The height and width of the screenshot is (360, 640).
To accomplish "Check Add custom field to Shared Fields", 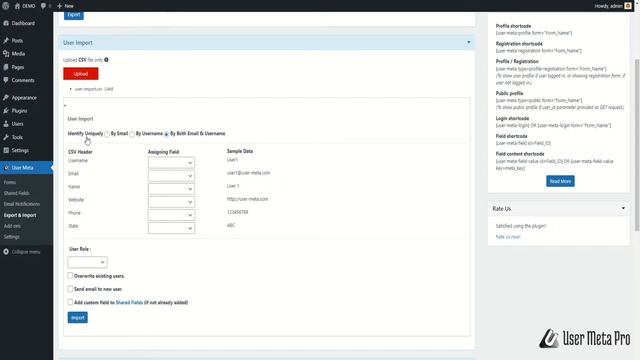I will 70,302.
